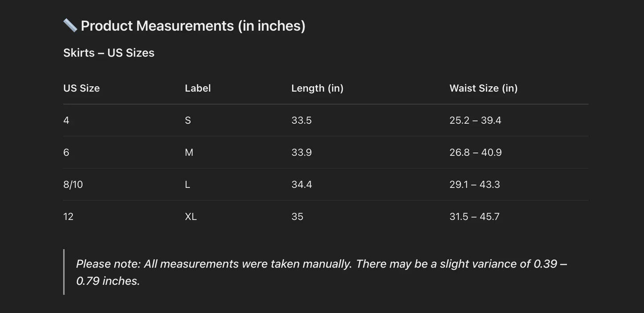This screenshot has height=313, width=644.
Task: Click the US Size column header
Action: click(82, 88)
